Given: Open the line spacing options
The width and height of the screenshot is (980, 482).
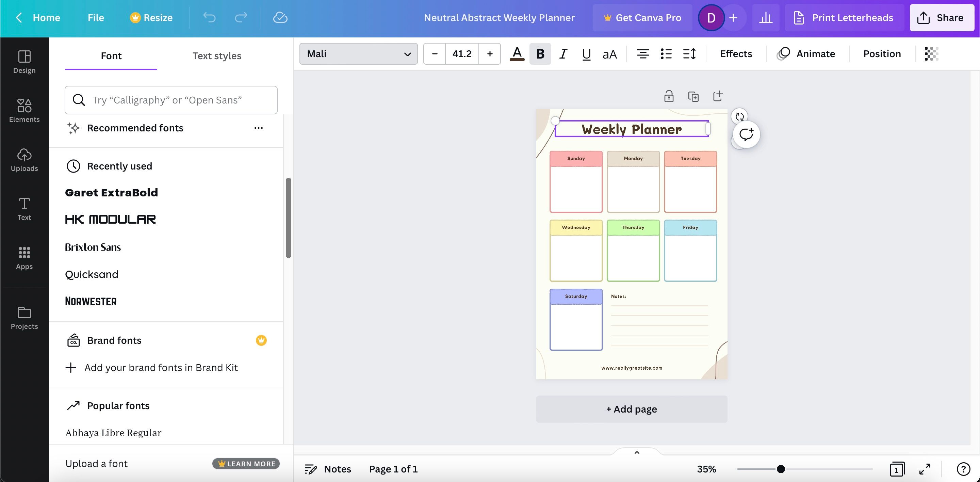Looking at the screenshot, I should [689, 54].
